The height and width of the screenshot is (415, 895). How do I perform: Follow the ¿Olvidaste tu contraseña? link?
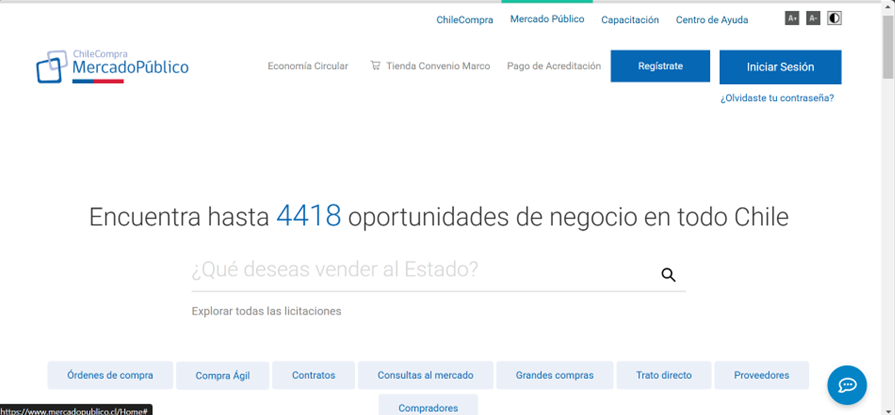click(x=777, y=98)
